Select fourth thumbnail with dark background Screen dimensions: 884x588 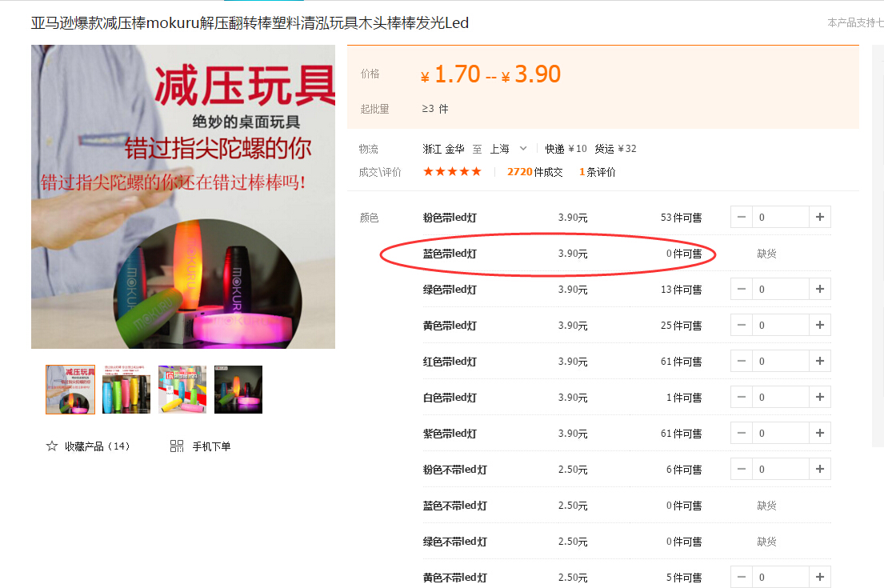click(x=238, y=390)
